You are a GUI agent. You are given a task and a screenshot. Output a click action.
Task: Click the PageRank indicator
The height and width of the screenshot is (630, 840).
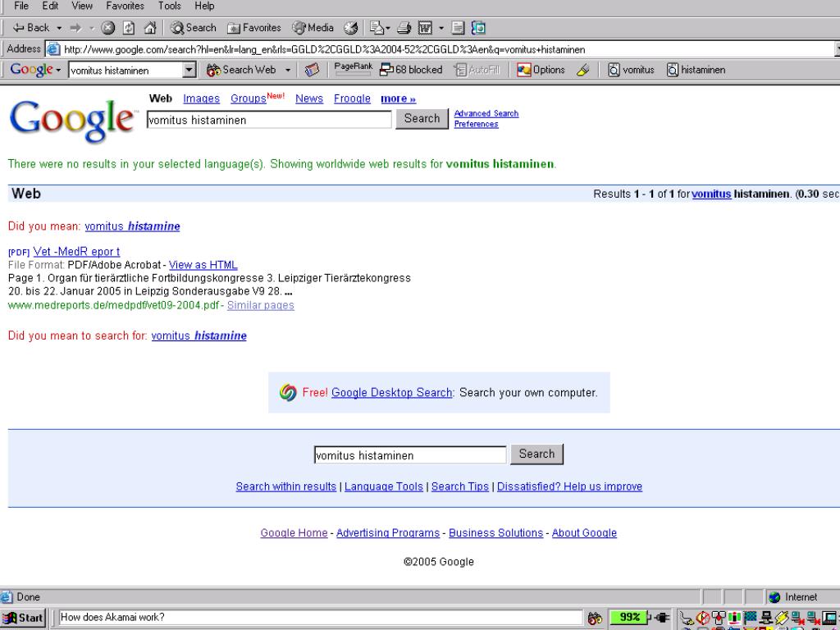[353, 69]
